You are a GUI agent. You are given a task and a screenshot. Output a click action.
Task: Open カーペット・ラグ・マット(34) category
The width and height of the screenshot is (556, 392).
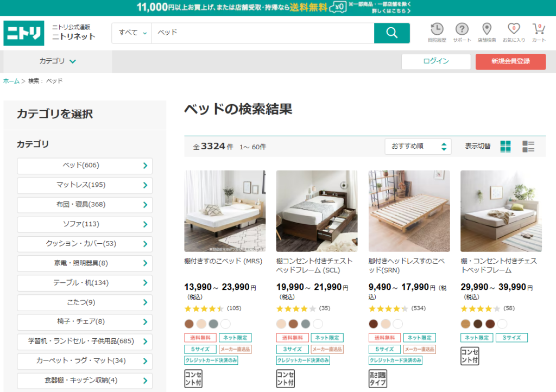pos(85,361)
